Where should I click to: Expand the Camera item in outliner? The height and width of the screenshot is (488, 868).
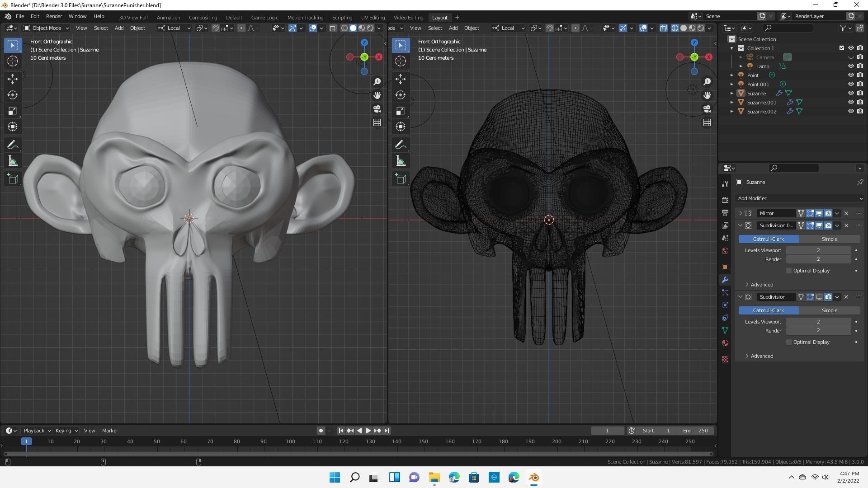tap(741, 57)
